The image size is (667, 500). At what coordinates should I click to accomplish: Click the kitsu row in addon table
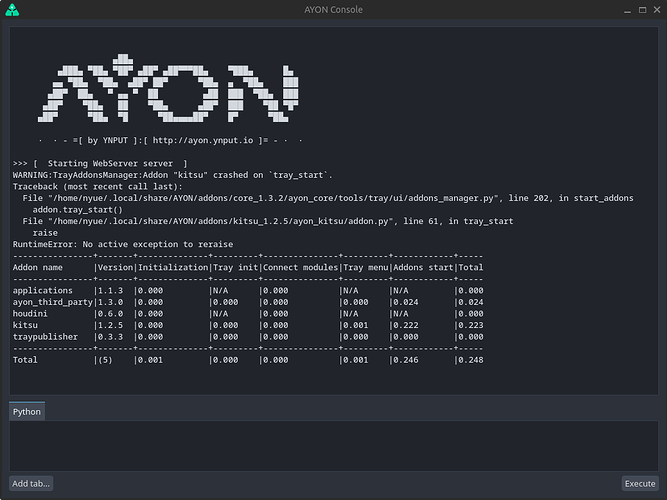(247, 325)
